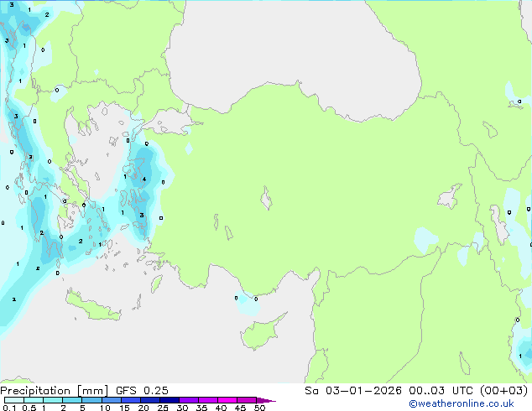Click the '(00+03)' forecast offset text
Screen dimensions: 532x411
pyautogui.click(x=504, y=391)
